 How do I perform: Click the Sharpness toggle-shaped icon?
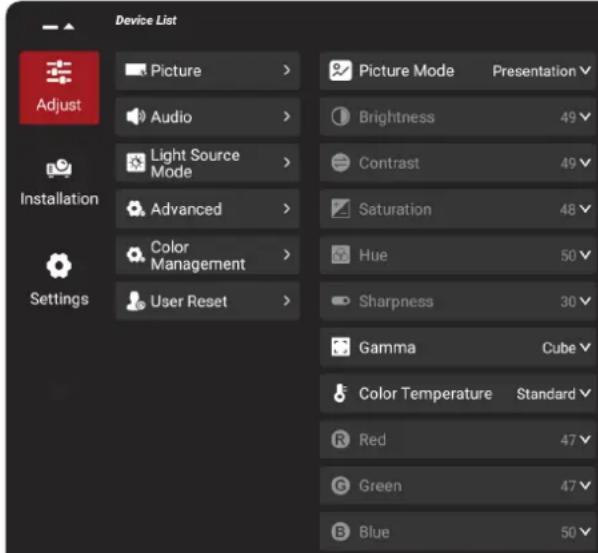coord(340,301)
